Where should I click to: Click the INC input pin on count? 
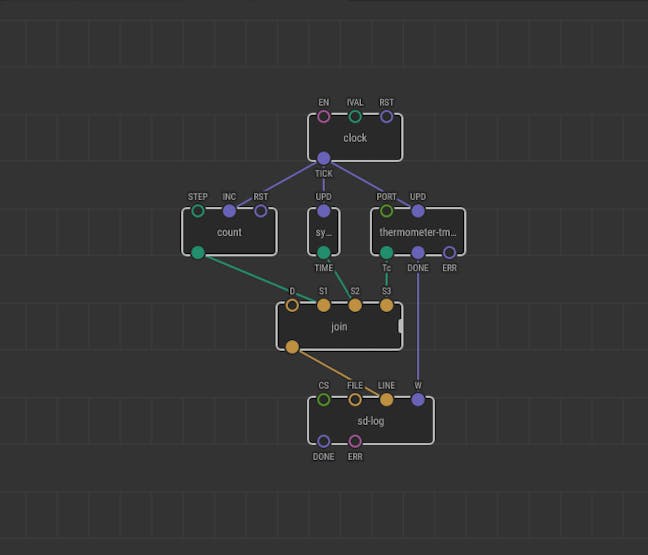229,211
